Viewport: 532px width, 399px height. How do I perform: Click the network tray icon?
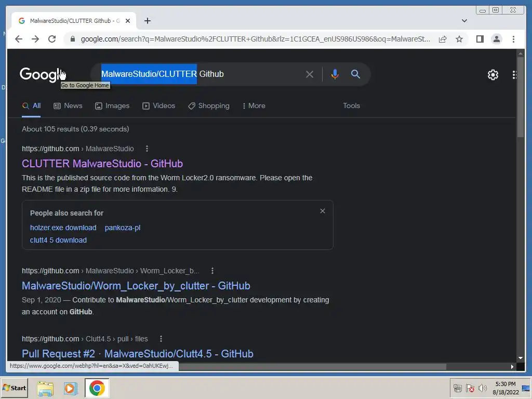(457, 388)
